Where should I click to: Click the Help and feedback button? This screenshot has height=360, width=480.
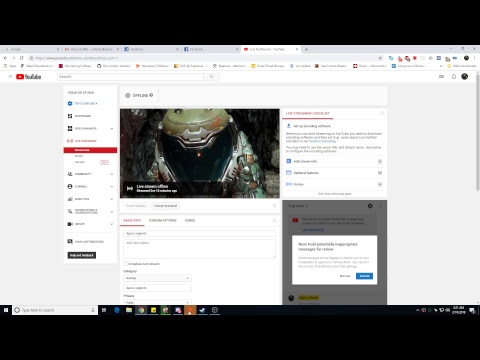82,255
